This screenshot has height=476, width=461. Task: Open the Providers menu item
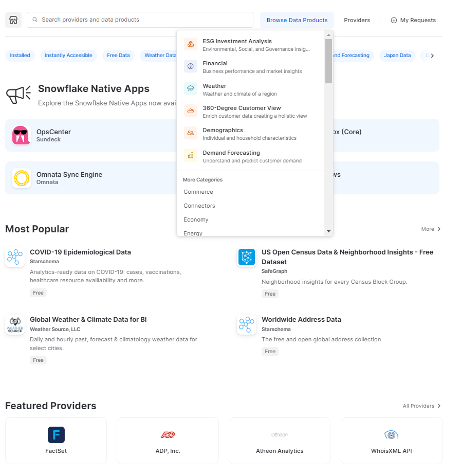click(357, 20)
